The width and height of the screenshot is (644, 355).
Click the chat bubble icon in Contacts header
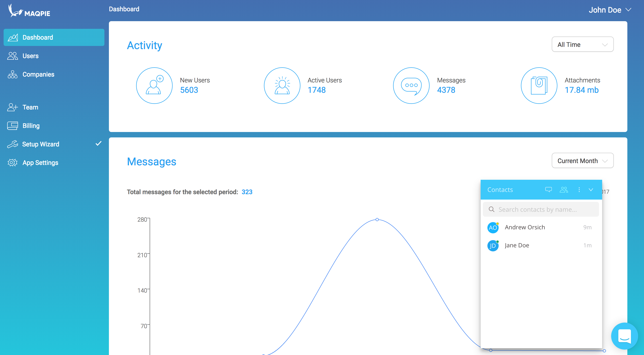point(548,190)
